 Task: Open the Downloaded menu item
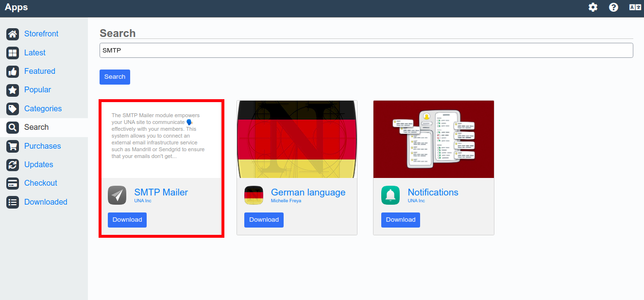point(46,202)
